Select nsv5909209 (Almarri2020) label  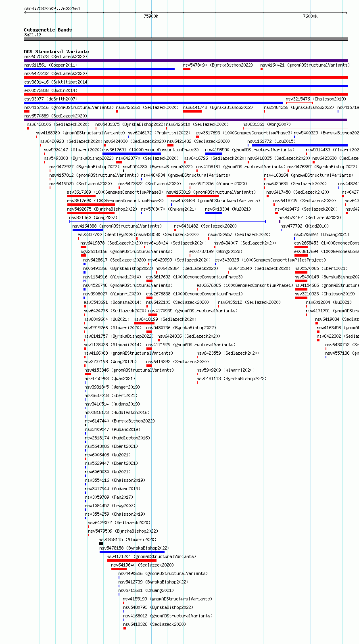pos(225,370)
